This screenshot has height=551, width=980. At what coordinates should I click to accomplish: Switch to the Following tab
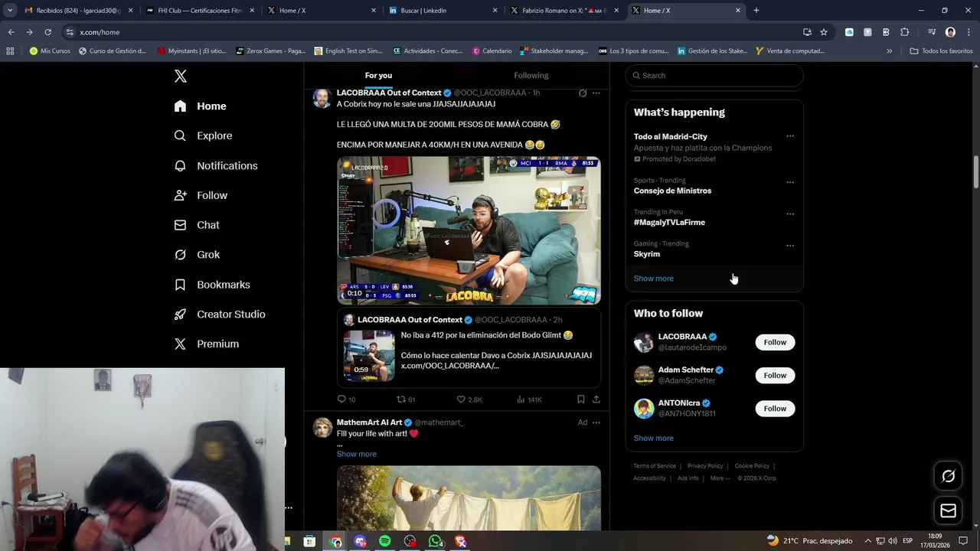(x=531, y=75)
